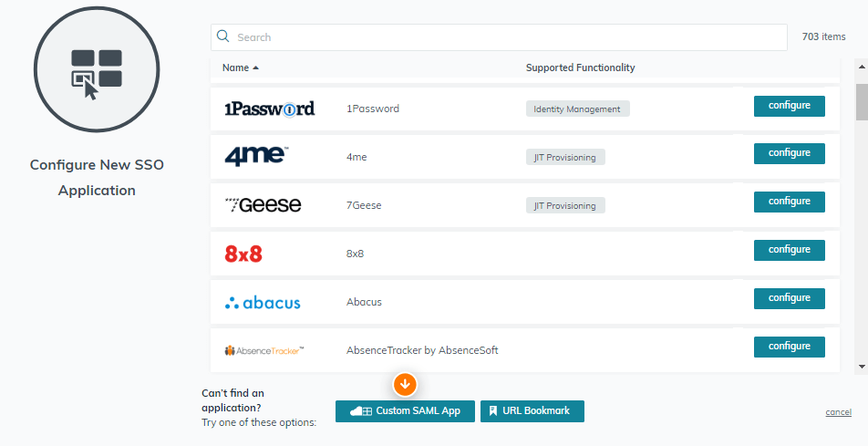
Task: Choose the URL Bookmark option
Action: coord(532,411)
